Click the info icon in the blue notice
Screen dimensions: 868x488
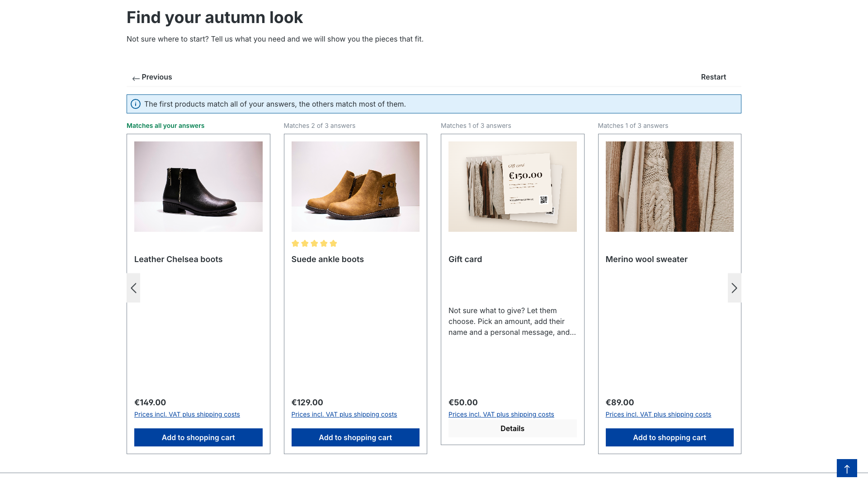click(x=136, y=104)
